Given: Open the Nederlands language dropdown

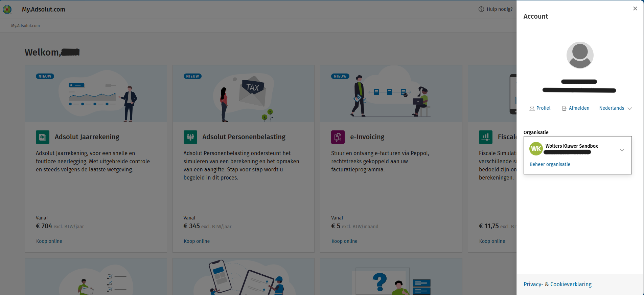Looking at the screenshot, I should [x=615, y=108].
